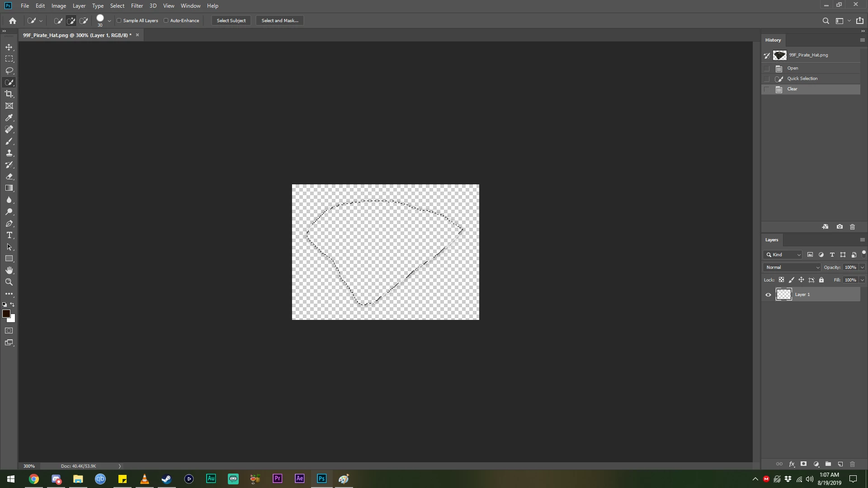
Task: Select the Zoom tool
Action: [x=9, y=282]
